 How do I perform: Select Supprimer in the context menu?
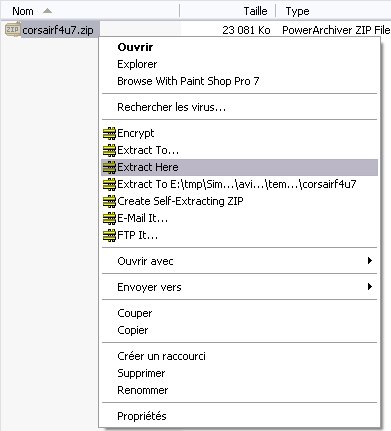(x=240, y=373)
